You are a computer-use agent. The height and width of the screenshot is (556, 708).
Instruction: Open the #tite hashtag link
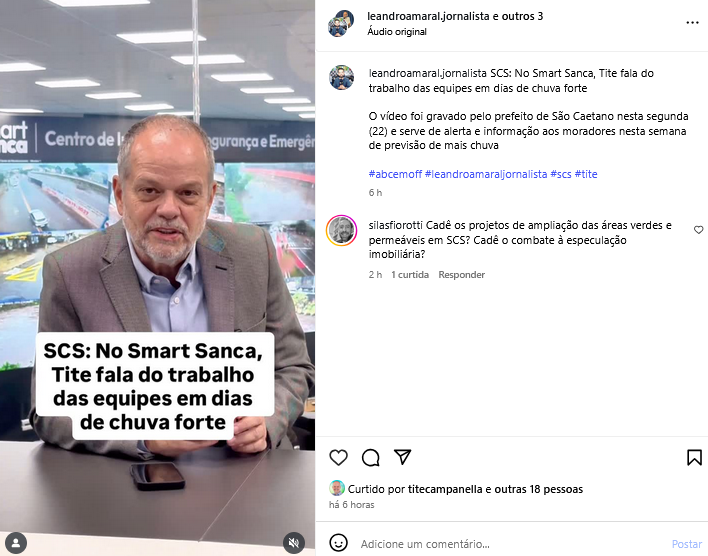[x=586, y=174]
